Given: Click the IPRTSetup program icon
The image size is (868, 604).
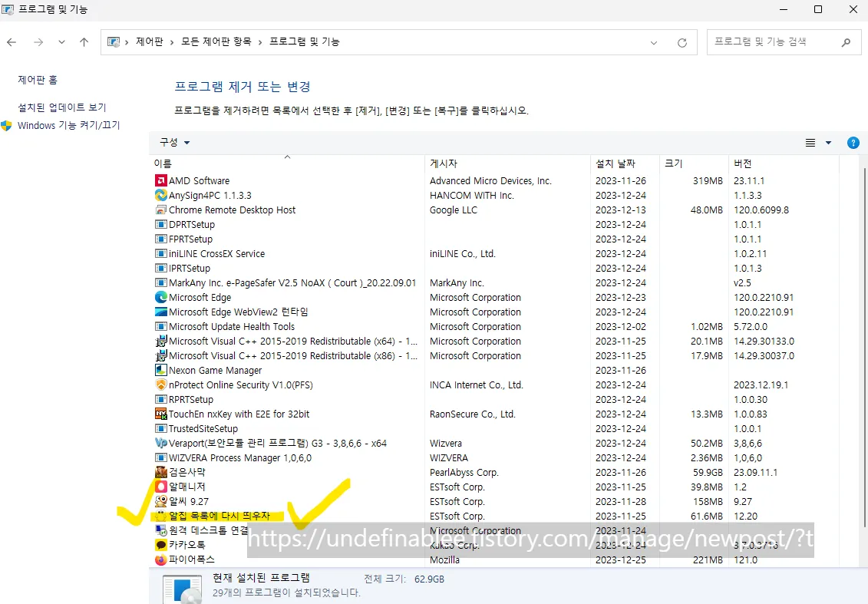Looking at the screenshot, I should (x=160, y=268).
